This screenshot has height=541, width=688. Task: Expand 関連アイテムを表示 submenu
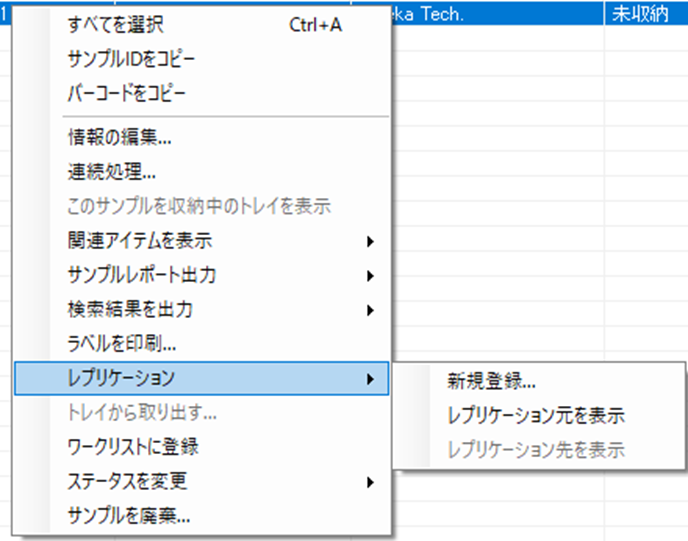tap(140, 241)
